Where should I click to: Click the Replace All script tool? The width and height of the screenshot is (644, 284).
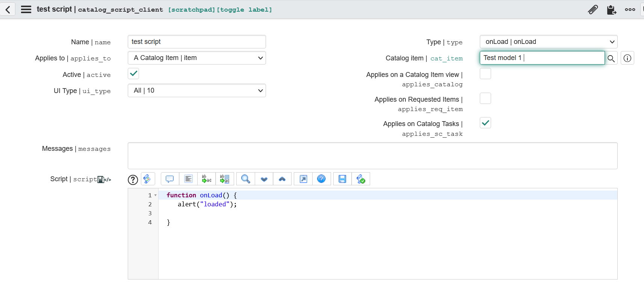coord(225,179)
